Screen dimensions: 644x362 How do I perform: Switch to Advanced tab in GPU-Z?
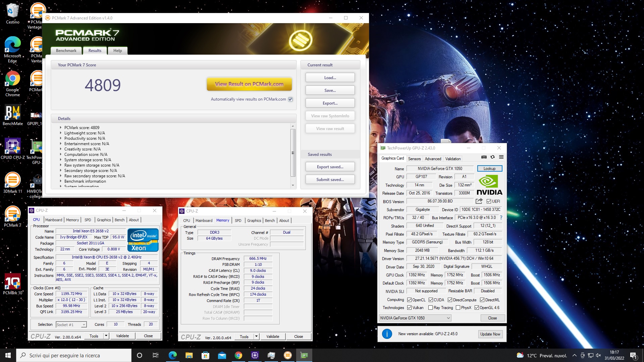(x=433, y=159)
